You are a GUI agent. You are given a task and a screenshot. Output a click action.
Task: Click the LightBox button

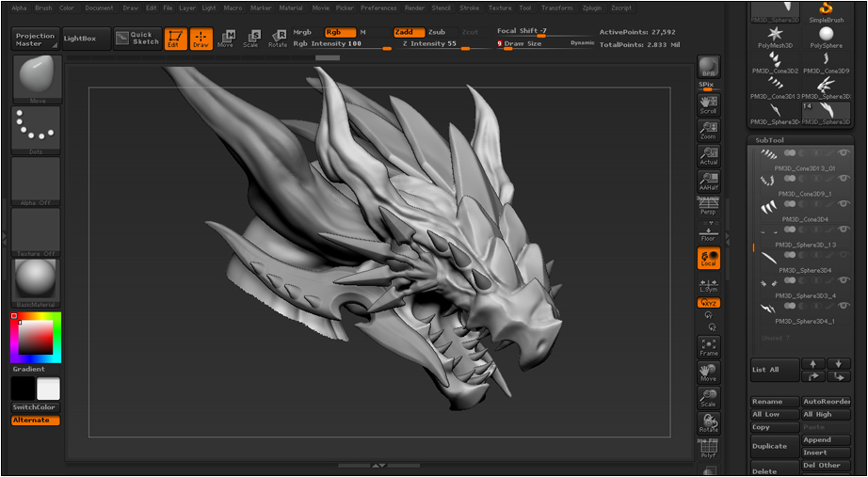[86, 39]
